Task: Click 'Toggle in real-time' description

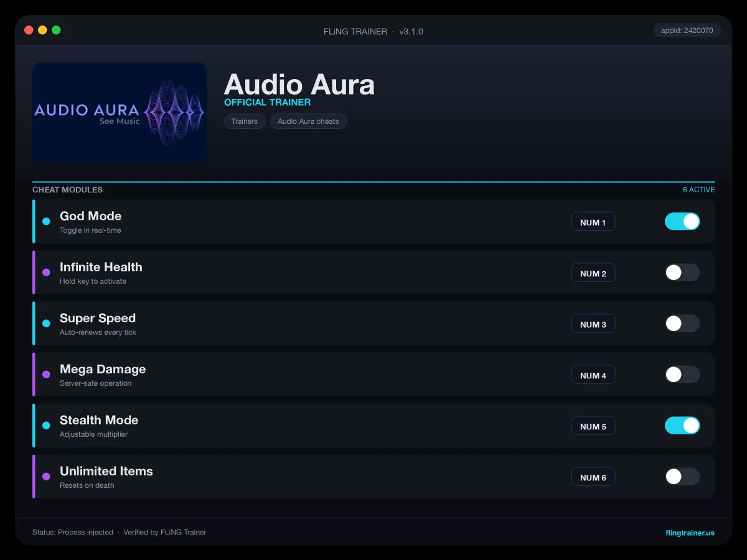Action: pos(90,230)
